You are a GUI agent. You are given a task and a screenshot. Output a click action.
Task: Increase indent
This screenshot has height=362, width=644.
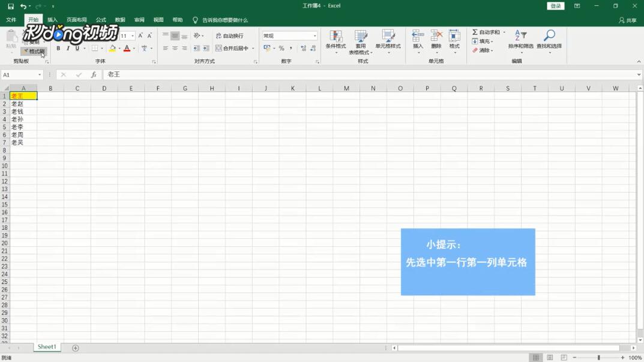206,49
